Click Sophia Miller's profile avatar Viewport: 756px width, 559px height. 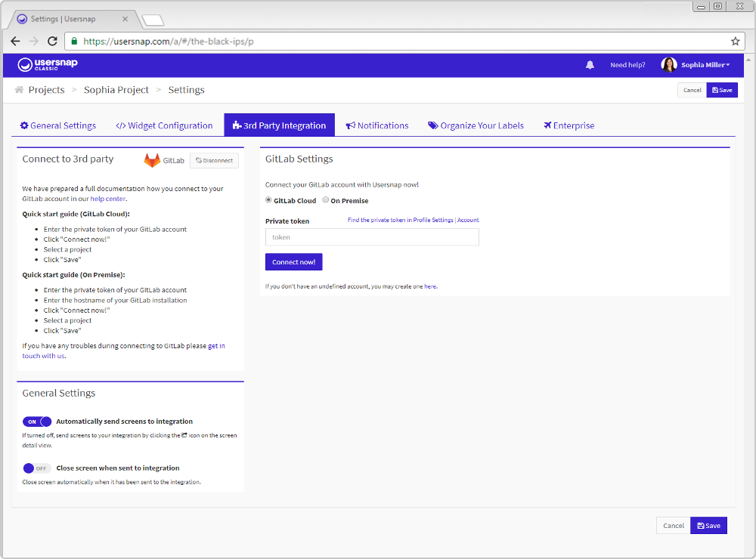pos(669,64)
